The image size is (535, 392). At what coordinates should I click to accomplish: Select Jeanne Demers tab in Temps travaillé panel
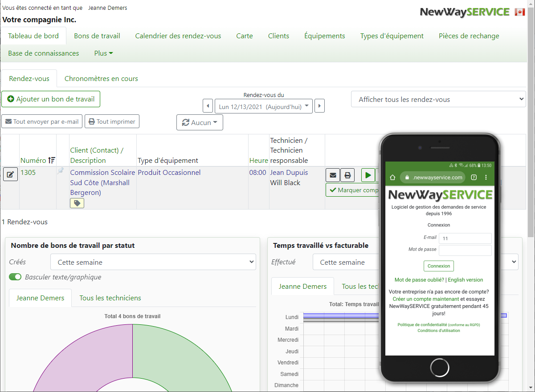[302, 286]
